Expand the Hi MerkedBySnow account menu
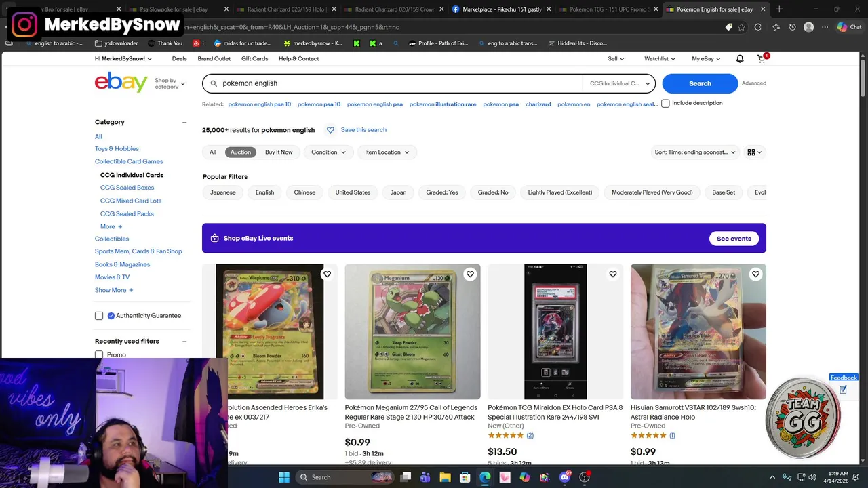 coord(123,59)
